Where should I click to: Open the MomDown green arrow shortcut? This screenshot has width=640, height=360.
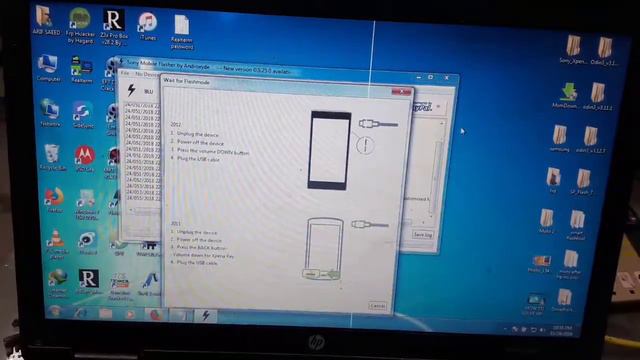[x=566, y=96]
